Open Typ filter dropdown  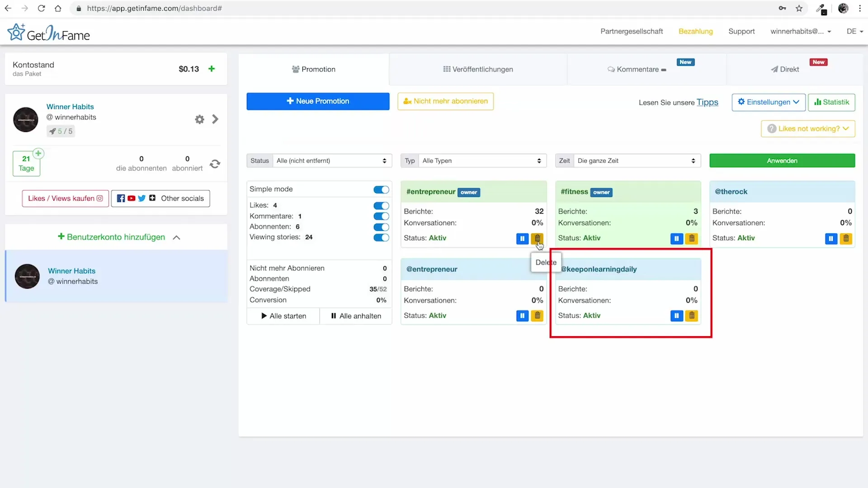(x=482, y=161)
